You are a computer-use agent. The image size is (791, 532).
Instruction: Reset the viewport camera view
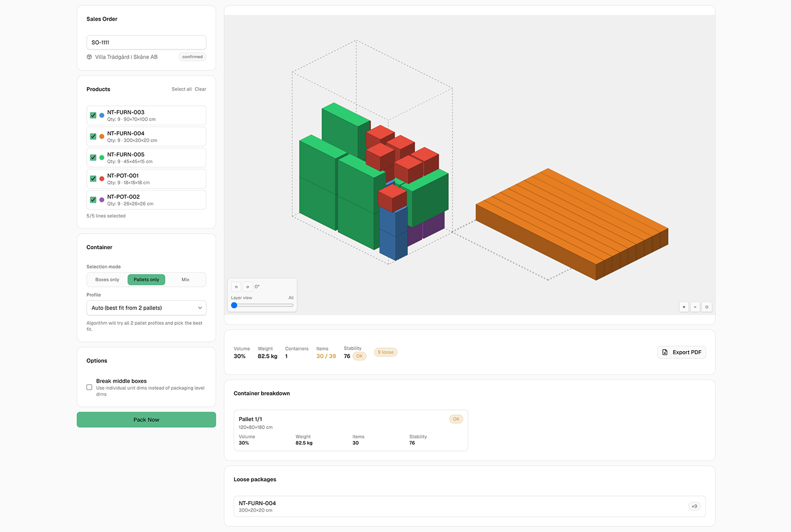click(x=707, y=307)
